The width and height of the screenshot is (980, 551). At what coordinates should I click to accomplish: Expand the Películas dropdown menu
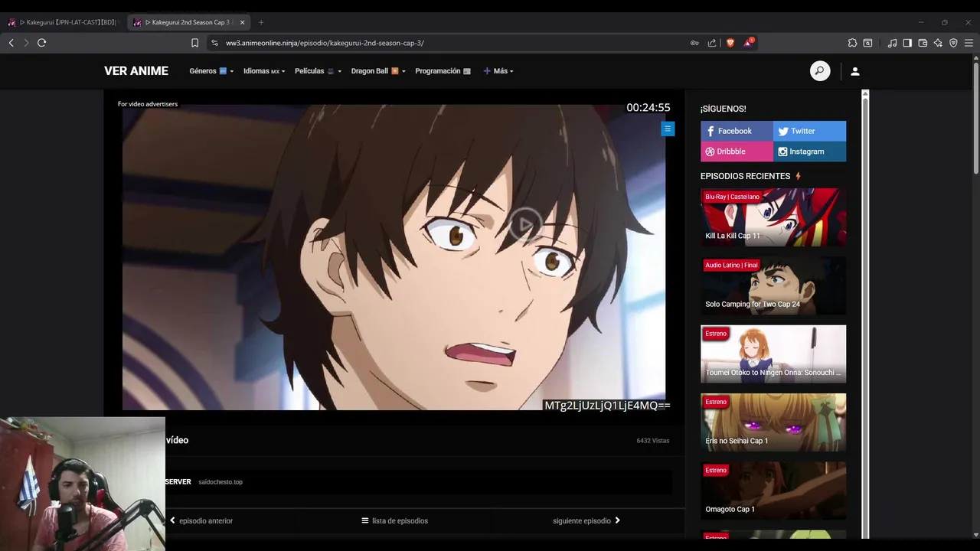point(318,71)
